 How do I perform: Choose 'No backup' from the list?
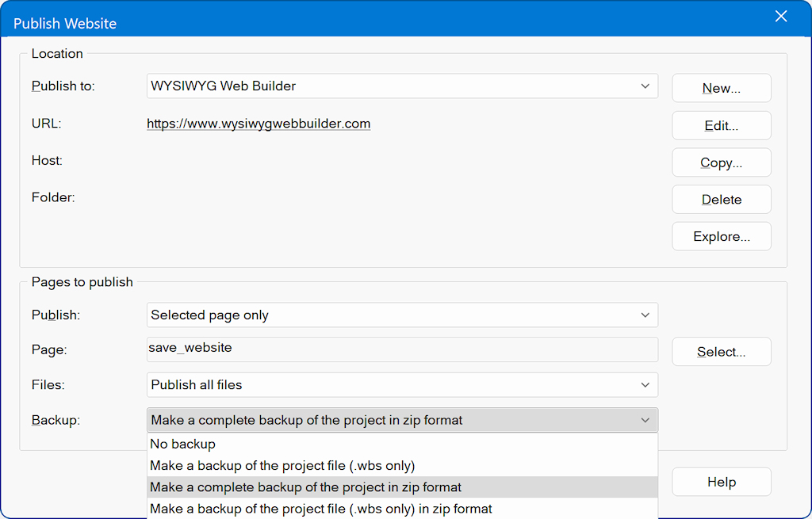click(x=183, y=445)
